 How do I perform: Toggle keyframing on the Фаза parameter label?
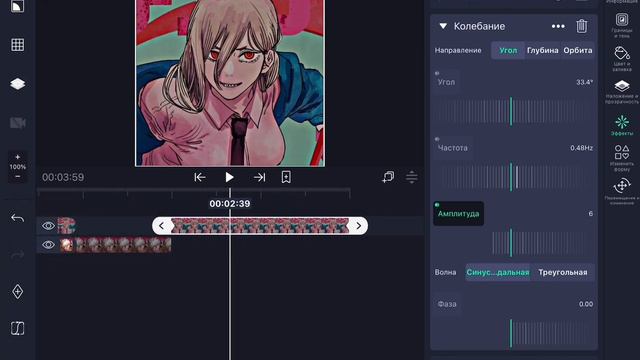click(x=447, y=304)
